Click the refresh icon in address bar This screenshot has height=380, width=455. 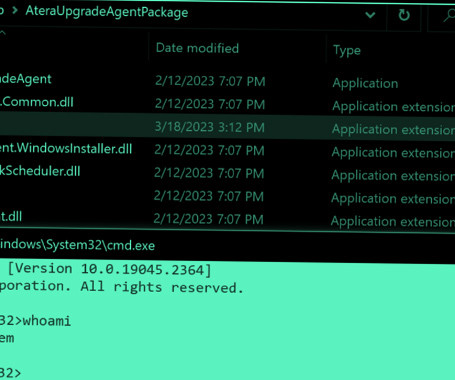click(404, 15)
